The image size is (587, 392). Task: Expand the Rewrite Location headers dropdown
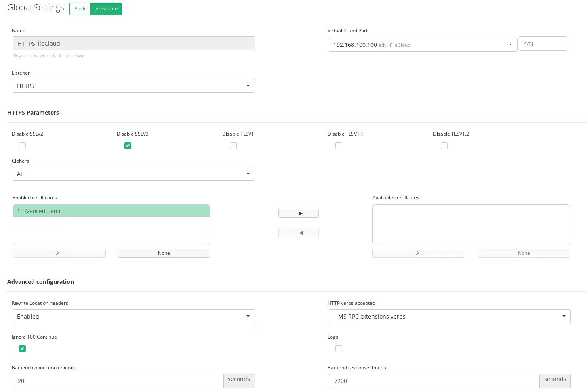133,317
